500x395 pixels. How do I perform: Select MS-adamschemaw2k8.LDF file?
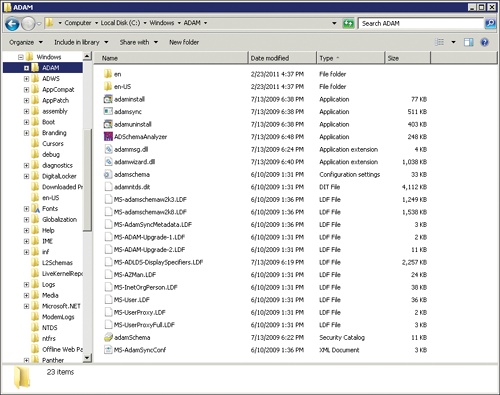click(150, 212)
